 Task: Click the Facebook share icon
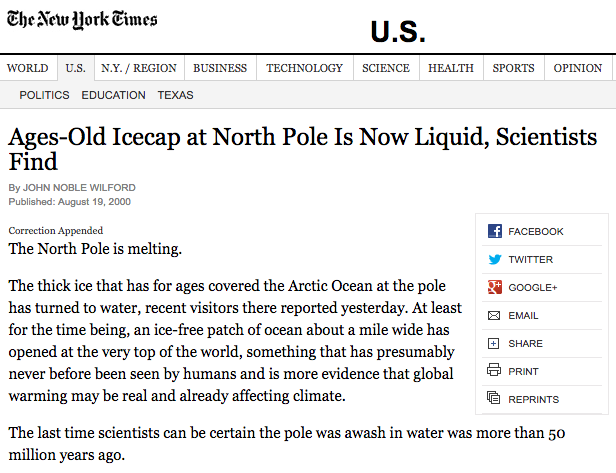(495, 231)
